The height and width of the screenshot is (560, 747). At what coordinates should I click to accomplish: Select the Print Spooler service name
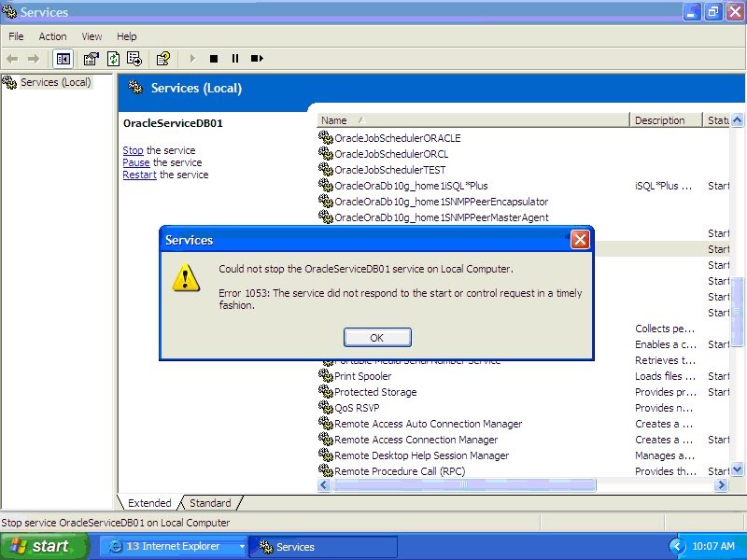[362, 376]
